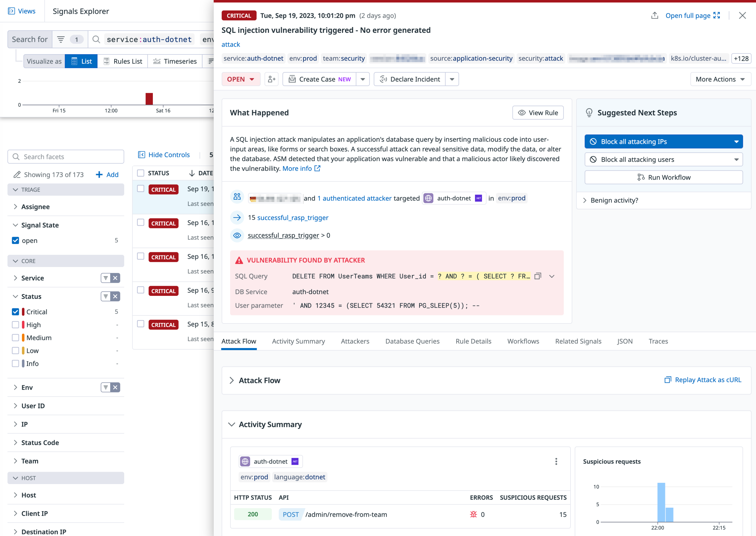Toggle the select-all checkbox in STATUS header

141,173
